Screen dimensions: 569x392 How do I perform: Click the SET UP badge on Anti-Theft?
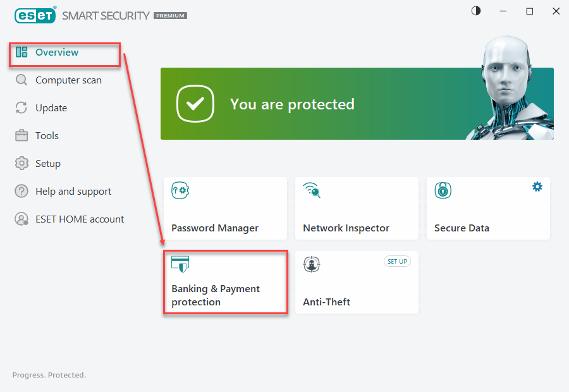tap(398, 261)
